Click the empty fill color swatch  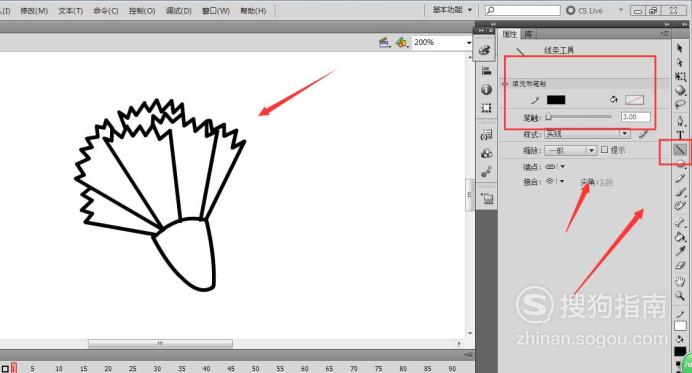[x=634, y=100]
